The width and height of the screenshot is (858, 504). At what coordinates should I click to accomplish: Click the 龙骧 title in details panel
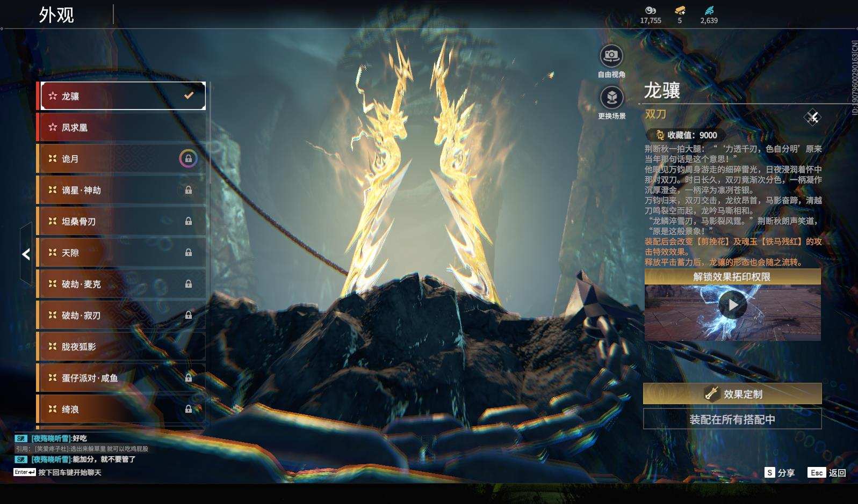[x=662, y=90]
